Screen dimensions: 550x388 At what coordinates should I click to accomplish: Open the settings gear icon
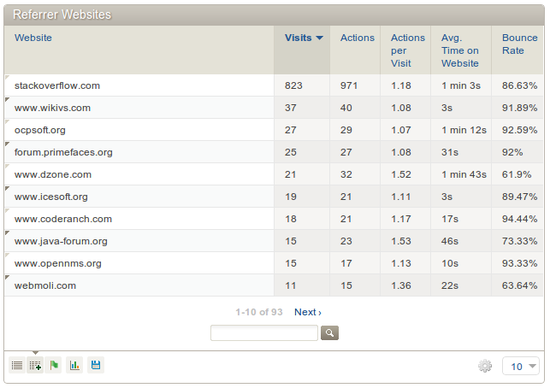(x=485, y=366)
